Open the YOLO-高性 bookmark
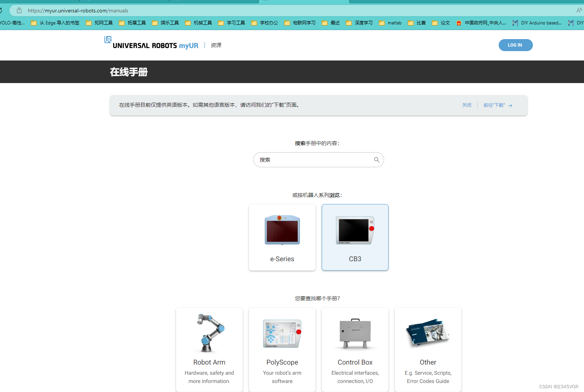The height and width of the screenshot is (392, 584). pyautogui.click(x=12, y=23)
